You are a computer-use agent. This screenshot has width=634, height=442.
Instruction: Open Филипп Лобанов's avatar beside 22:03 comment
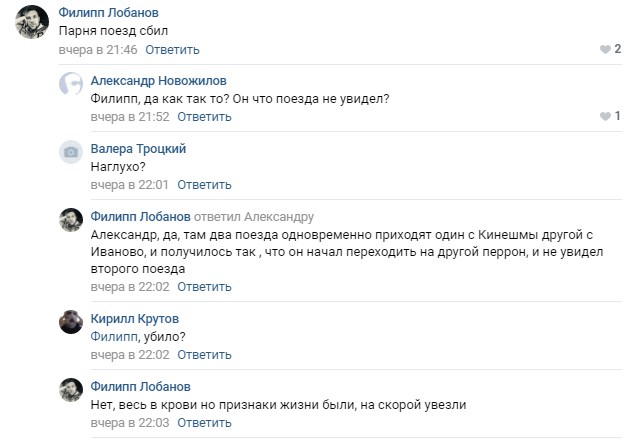(71, 390)
